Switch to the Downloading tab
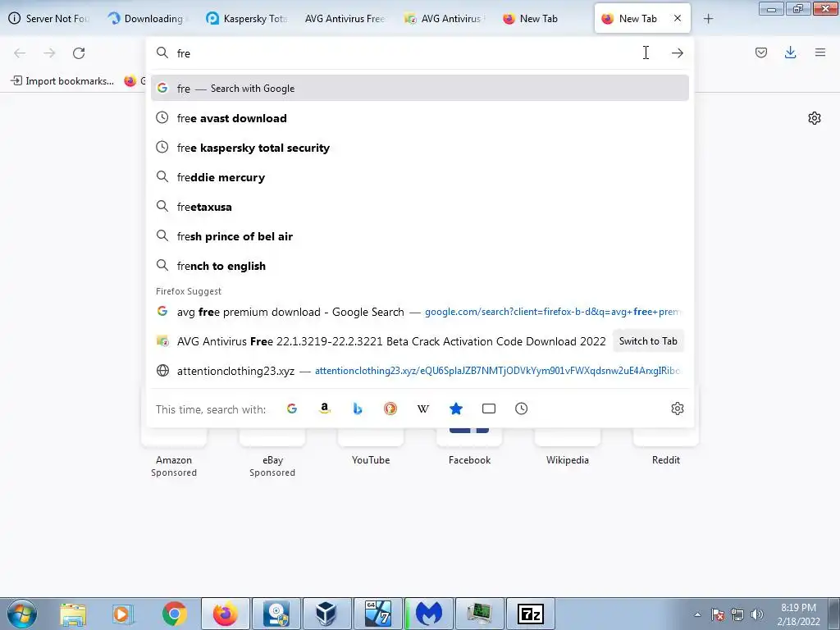Screen dimensions: 840x630 tap(148, 19)
